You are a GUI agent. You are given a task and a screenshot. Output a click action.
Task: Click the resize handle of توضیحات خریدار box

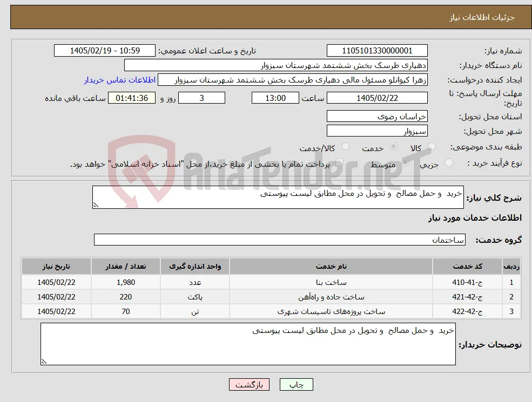click(44, 362)
